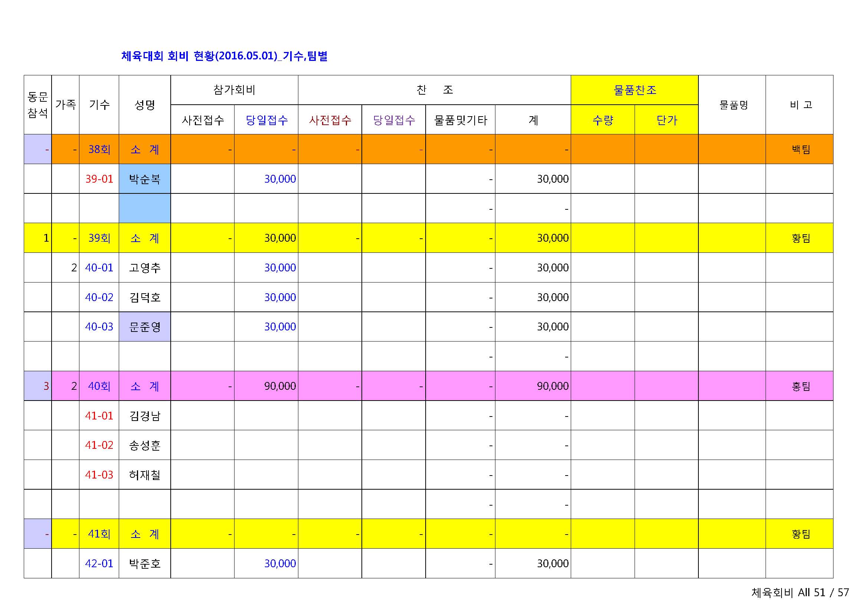Click the 동문참석 count 1 in the 39회 row
Image resolution: width=868 pixels, height=614 pixels.
(38, 238)
